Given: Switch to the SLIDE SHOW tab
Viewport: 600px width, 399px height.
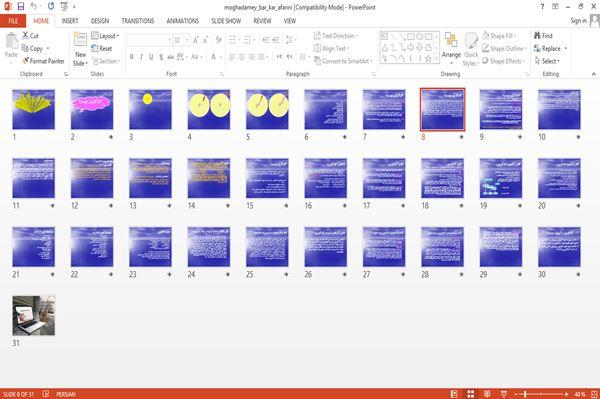Looking at the screenshot, I should [226, 21].
